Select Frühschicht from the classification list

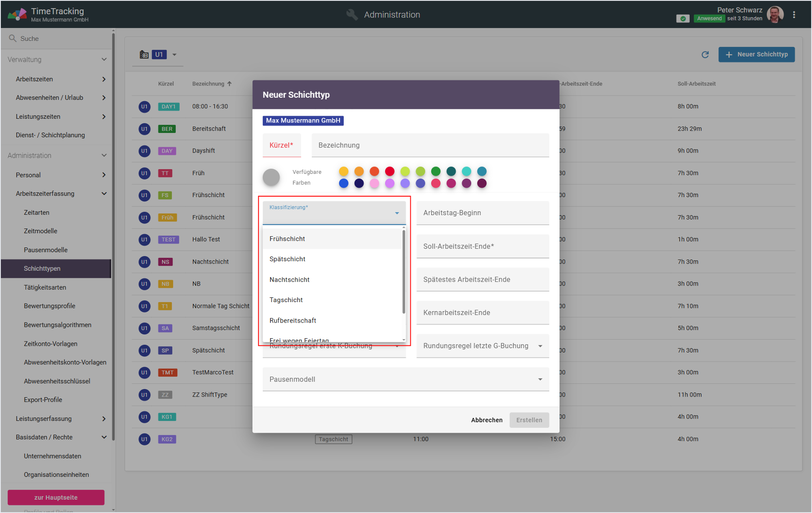[x=288, y=239]
